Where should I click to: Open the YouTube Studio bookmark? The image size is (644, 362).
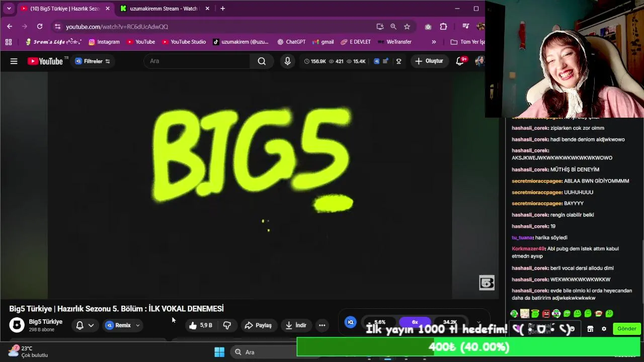pos(184,42)
